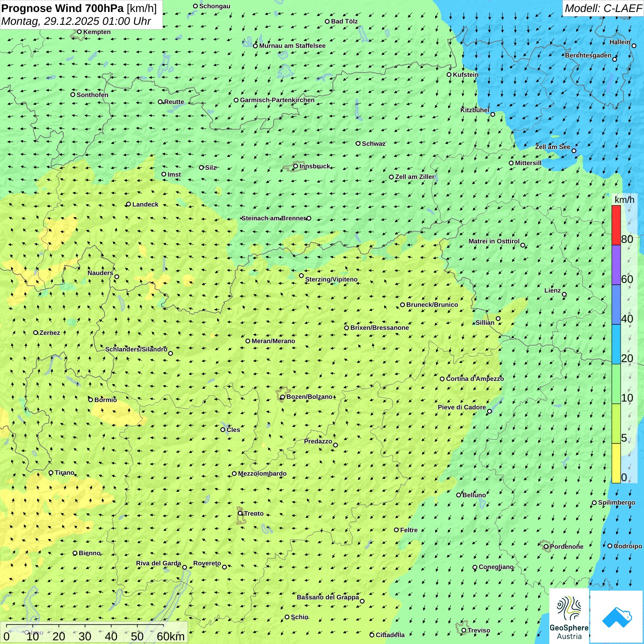
Task: Click the Trento city marker
Action: pyautogui.click(x=240, y=513)
